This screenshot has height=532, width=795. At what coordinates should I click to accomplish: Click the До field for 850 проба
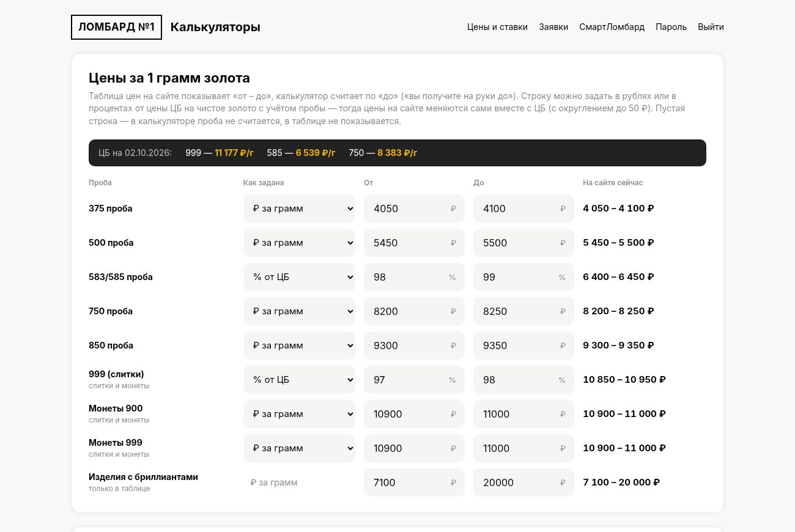click(x=523, y=345)
